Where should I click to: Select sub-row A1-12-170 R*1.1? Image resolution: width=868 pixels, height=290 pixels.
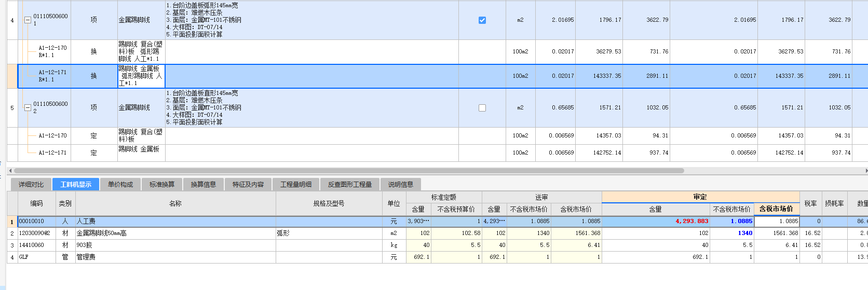click(x=53, y=51)
